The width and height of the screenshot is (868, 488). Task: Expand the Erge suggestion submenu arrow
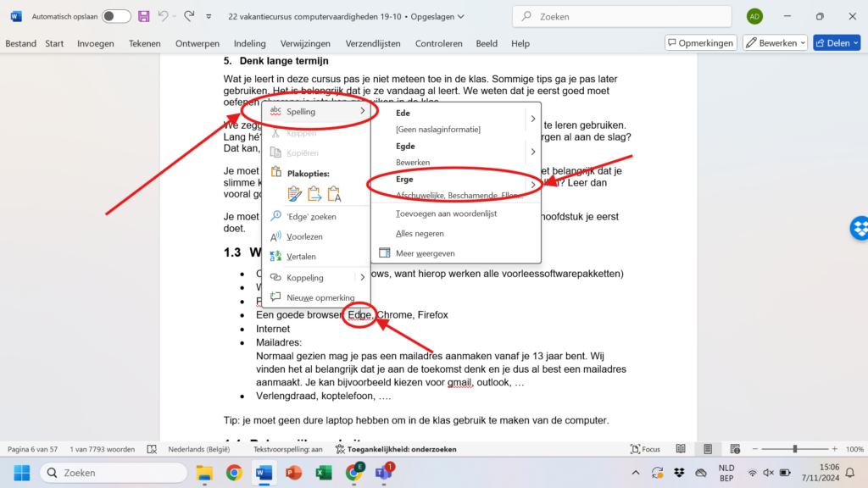tap(533, 185)
